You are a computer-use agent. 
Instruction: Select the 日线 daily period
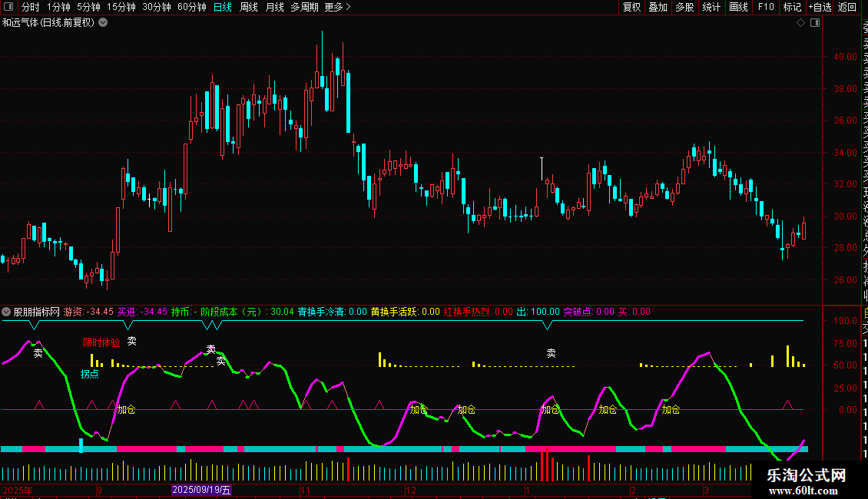tap(223, 7)
